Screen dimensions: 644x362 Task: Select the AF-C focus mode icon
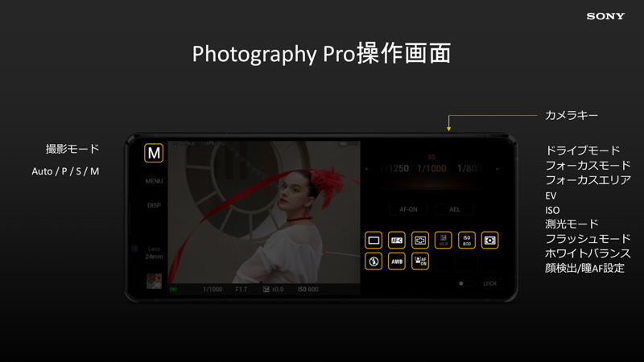(x=397, y=240)
